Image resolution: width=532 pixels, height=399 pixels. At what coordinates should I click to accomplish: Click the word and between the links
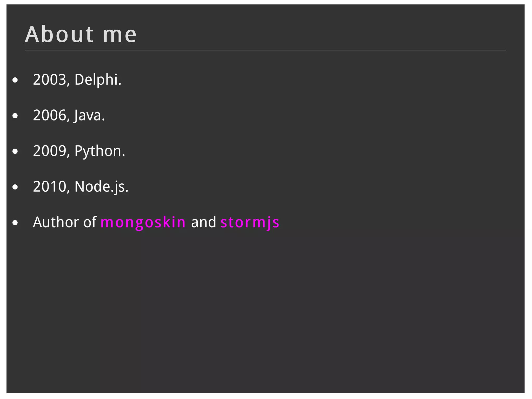[203, 222]
